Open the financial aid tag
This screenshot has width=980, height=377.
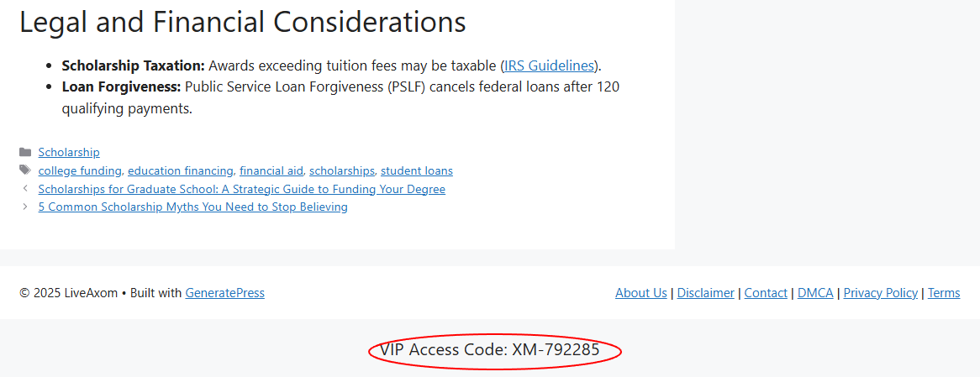pyautogui.click(x=271, y=170)
